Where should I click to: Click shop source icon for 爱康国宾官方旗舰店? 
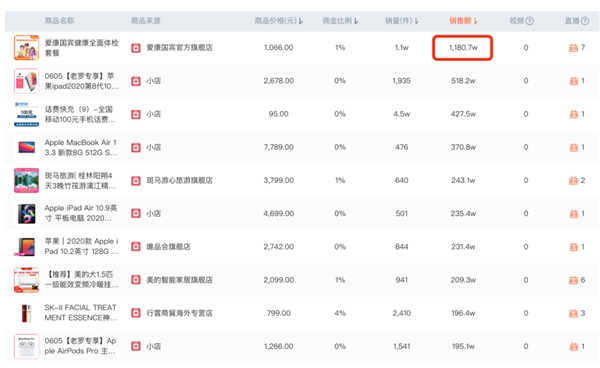136,48
